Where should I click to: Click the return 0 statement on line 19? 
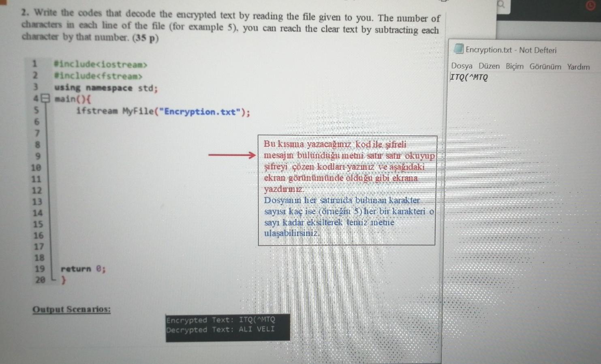click(83, 268)
